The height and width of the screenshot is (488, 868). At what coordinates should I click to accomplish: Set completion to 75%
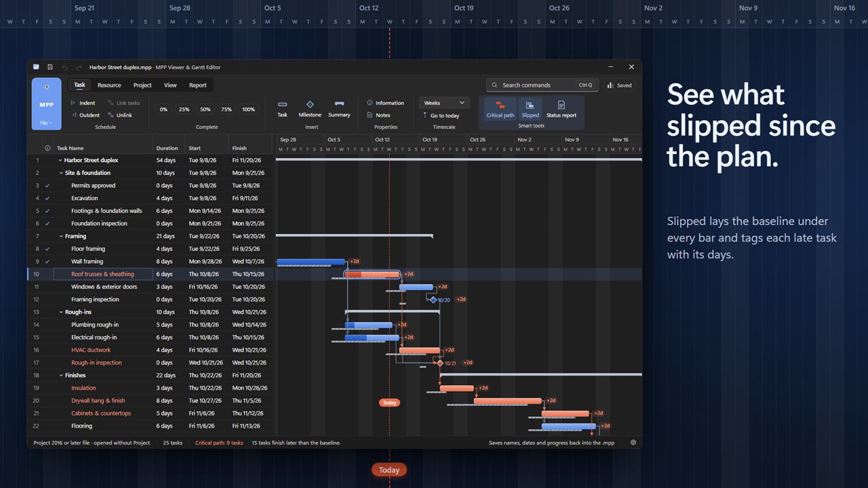pyautogui.click(x=226, y=109)
